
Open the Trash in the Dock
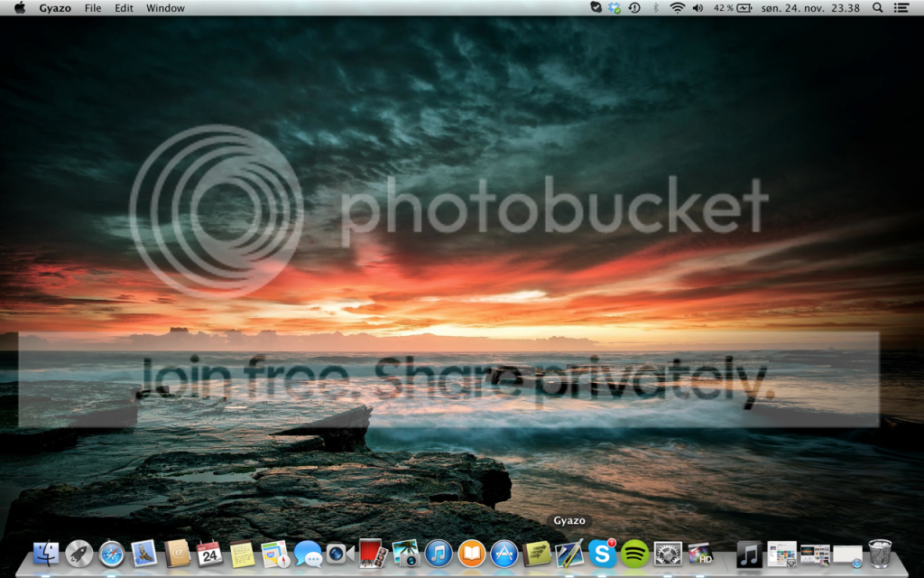[x=880, y=554]
